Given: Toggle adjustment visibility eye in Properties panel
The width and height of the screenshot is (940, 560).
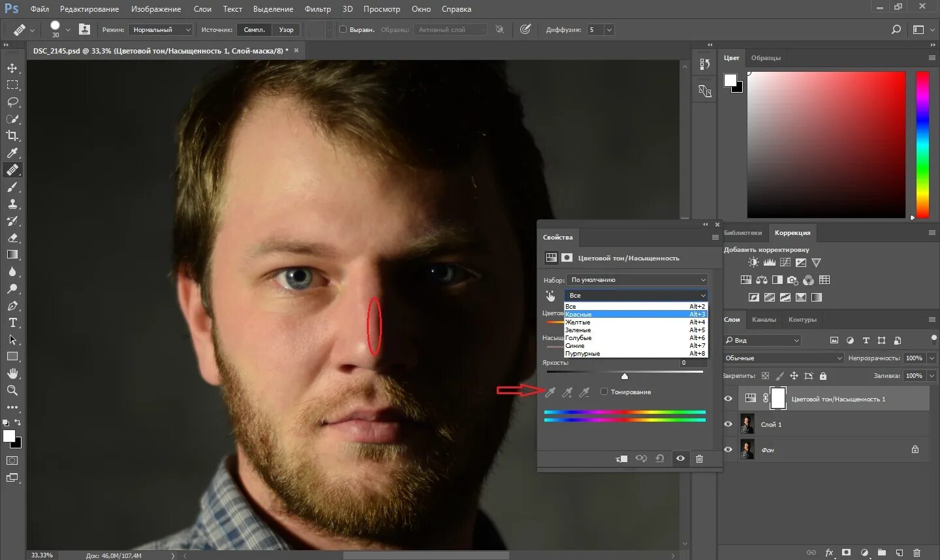Looking at the screenshot, I should 680,459.
